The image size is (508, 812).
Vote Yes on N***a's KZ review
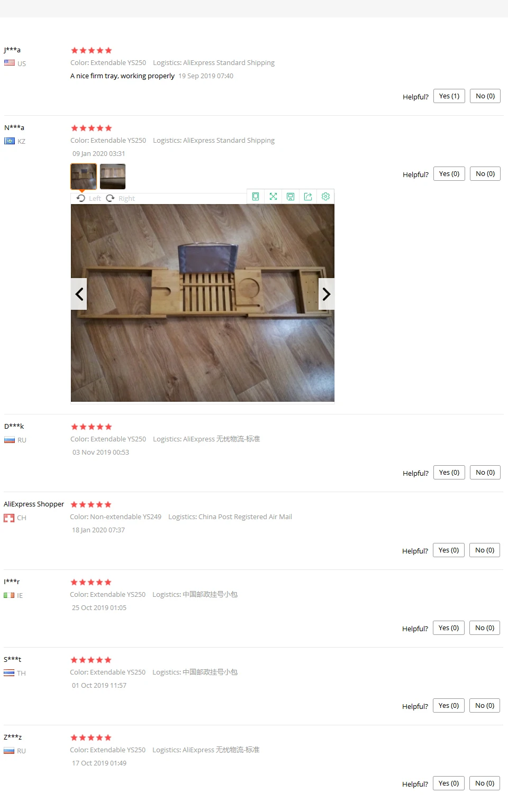(x=449, y=174)
